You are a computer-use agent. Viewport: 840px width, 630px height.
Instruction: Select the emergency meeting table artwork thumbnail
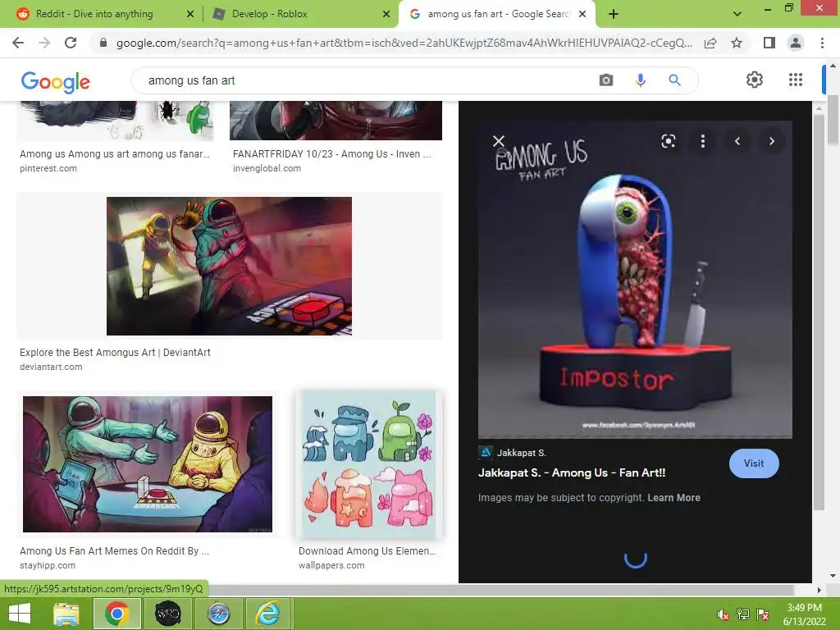[x=148, y=464]
